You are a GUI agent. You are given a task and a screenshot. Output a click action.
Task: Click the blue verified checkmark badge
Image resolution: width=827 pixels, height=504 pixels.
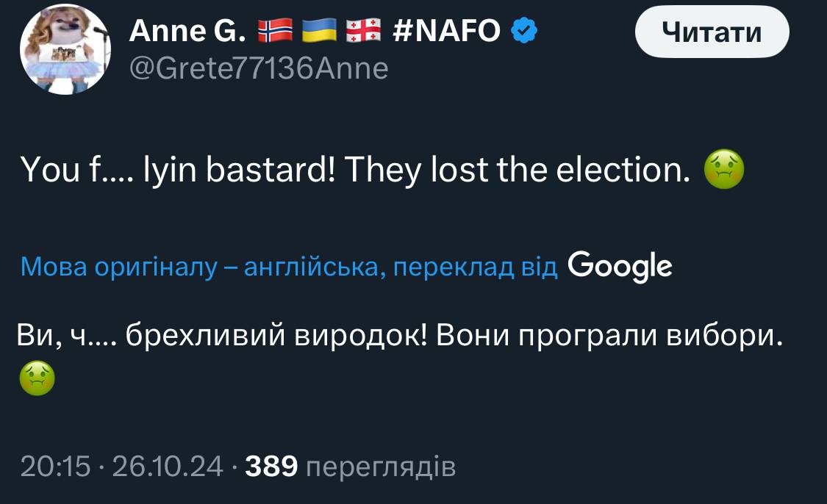523,30
